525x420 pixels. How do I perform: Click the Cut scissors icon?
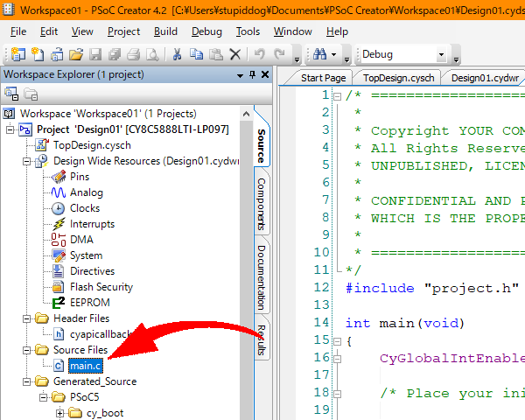click(177, 54)
